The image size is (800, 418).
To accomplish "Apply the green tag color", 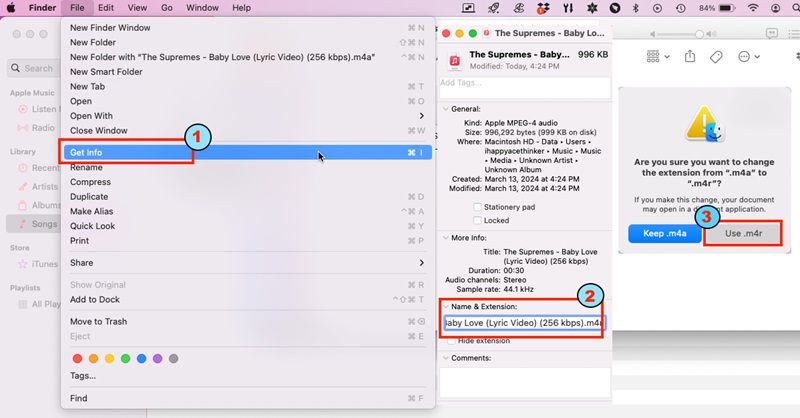I will click(126, 359).
